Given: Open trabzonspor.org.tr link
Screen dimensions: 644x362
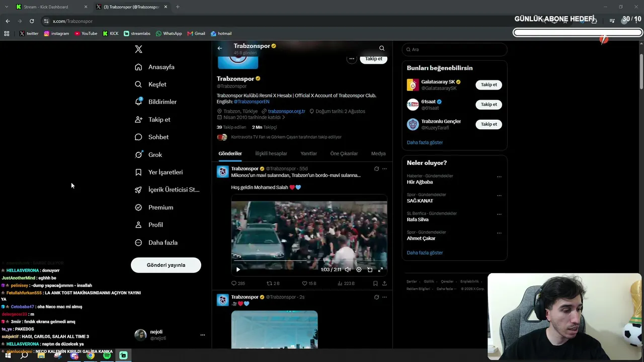Looking at the screenshot, I should pyautogui.click(x=287, y=111).
